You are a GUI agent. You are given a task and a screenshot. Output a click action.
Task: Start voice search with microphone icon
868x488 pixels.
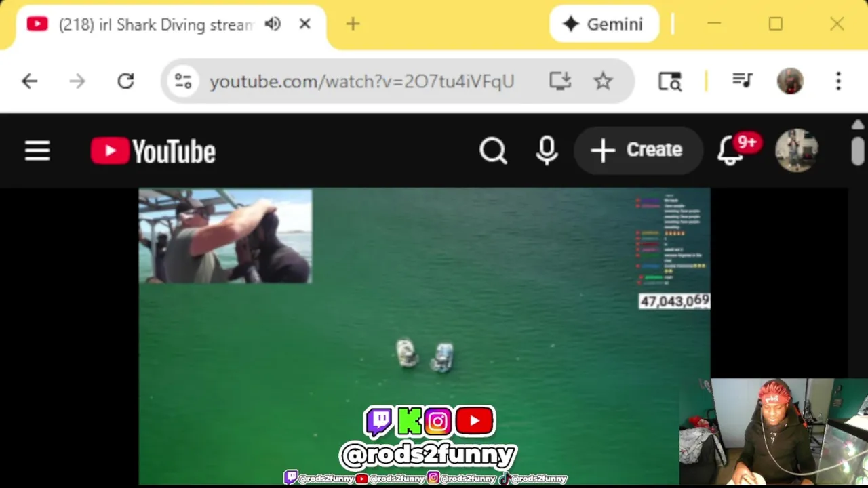(x=547, y=150)
